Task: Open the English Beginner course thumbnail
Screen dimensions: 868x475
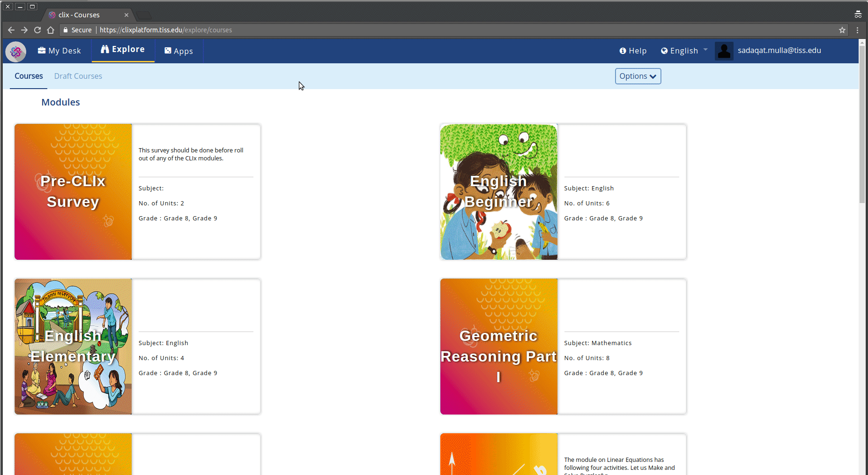Action: click(498, 192)
